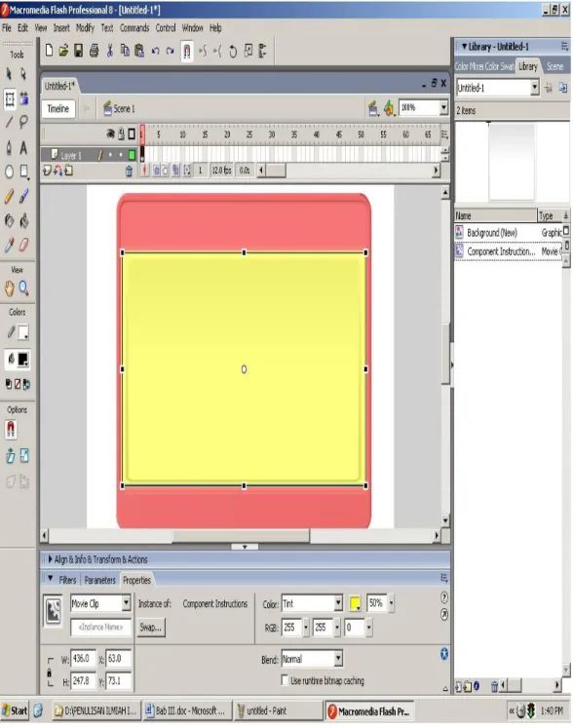Click the New document toolbar icon
Image resolution: width=573 pixels, height=728 pixels.
click(x=49, y=51)
